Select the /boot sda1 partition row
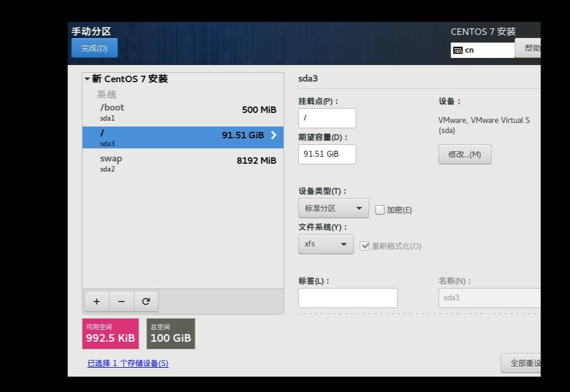This screenshot has height=392, width=570. tap(183, 112)
